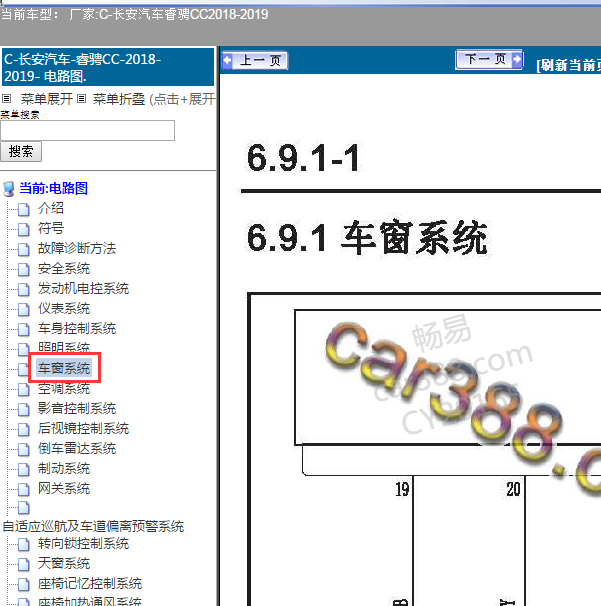Open the 介绍 tree item
Screen dimensions: 601x606
(51, 208)
